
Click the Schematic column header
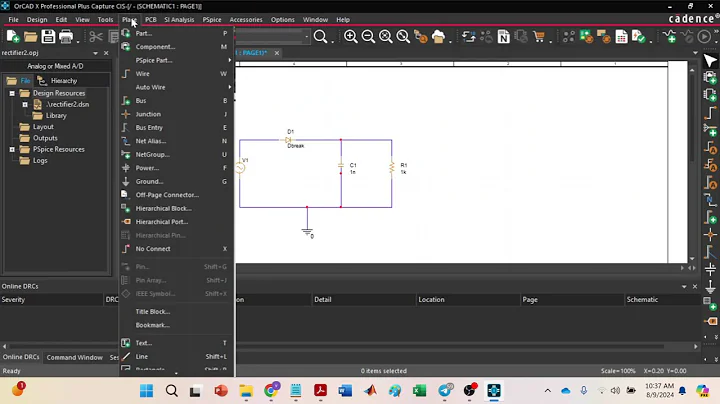pos(663,300)
